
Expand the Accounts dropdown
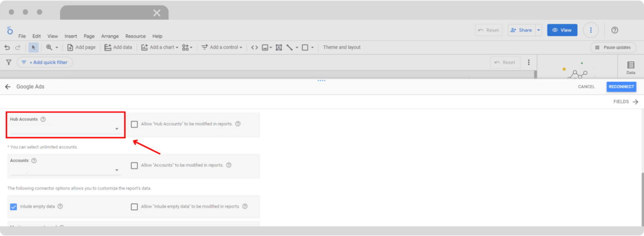click(x=116, y=170)
